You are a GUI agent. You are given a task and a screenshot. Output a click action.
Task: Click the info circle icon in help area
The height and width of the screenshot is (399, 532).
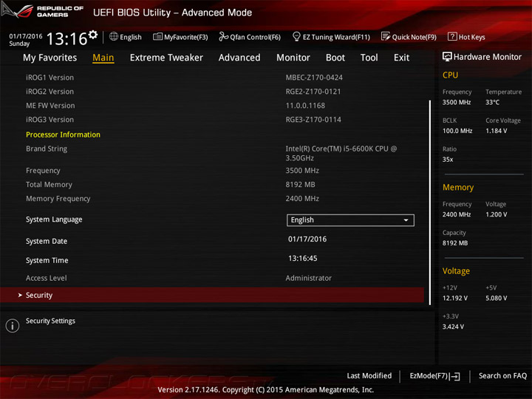(13, 326)
